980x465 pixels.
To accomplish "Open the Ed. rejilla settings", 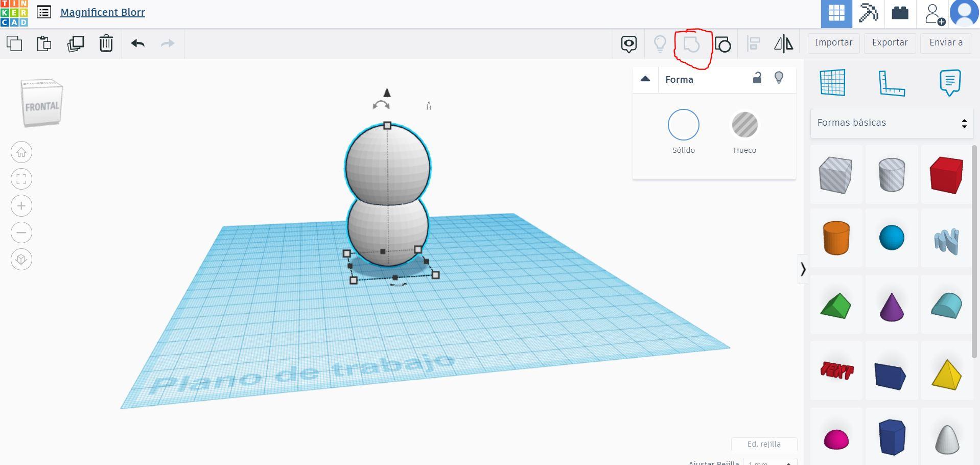I will point(764,444).
